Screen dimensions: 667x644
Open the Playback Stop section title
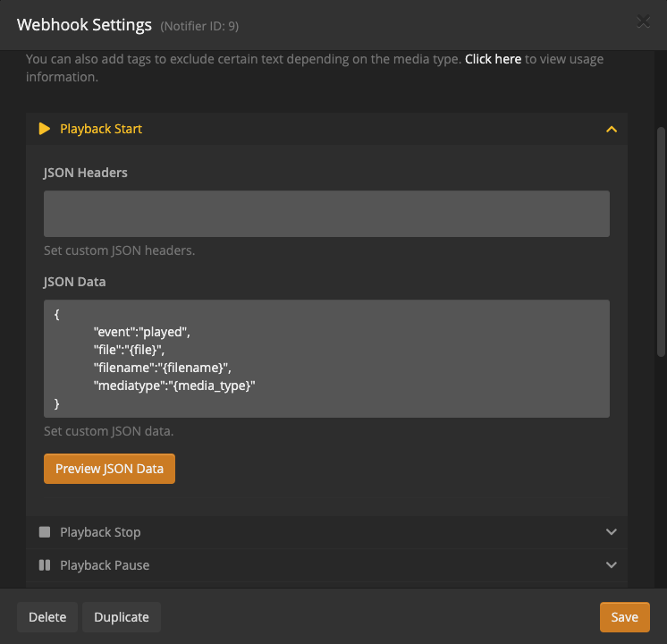tap(100, 532)
